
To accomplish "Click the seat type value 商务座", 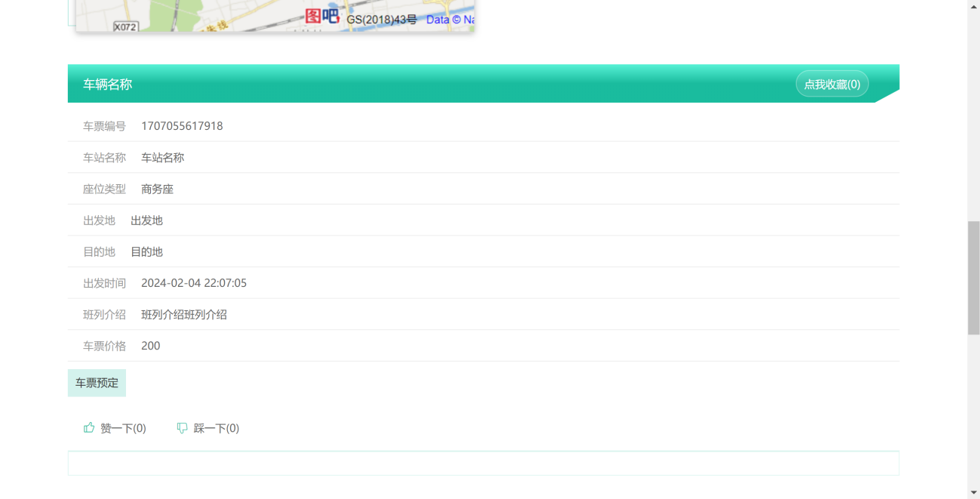I will click(157, 189).
